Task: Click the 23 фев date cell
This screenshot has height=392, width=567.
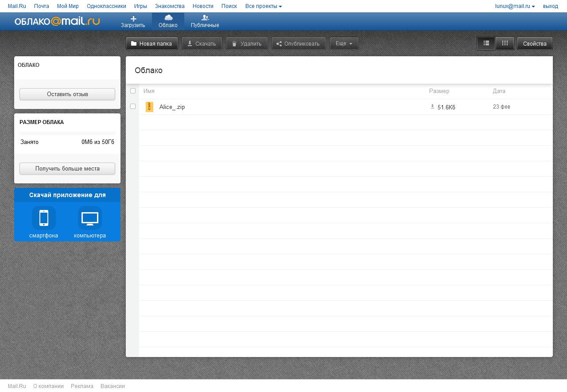Action: pyautogui.click(x=501, y=107)
